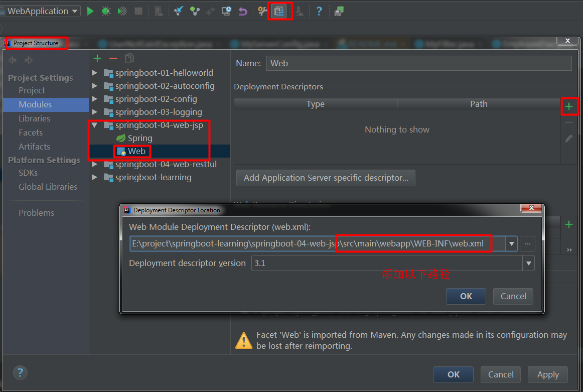Open the WebApplication run configuration dropdown
The width and height of the screenshot is (583, 392).
[x=75, y=11]
